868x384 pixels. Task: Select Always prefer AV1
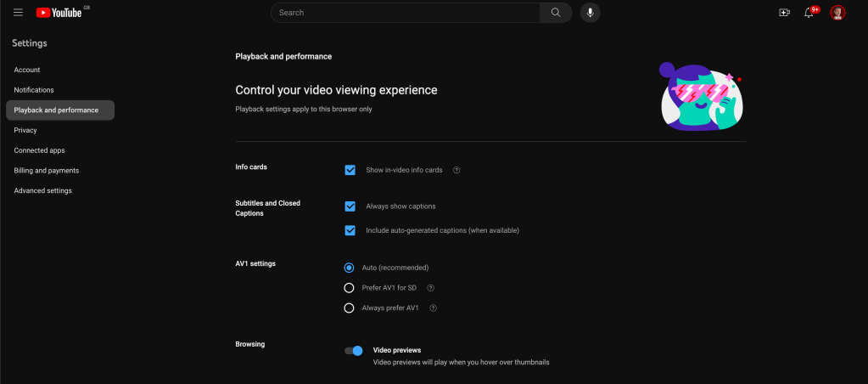coord(349,308)
